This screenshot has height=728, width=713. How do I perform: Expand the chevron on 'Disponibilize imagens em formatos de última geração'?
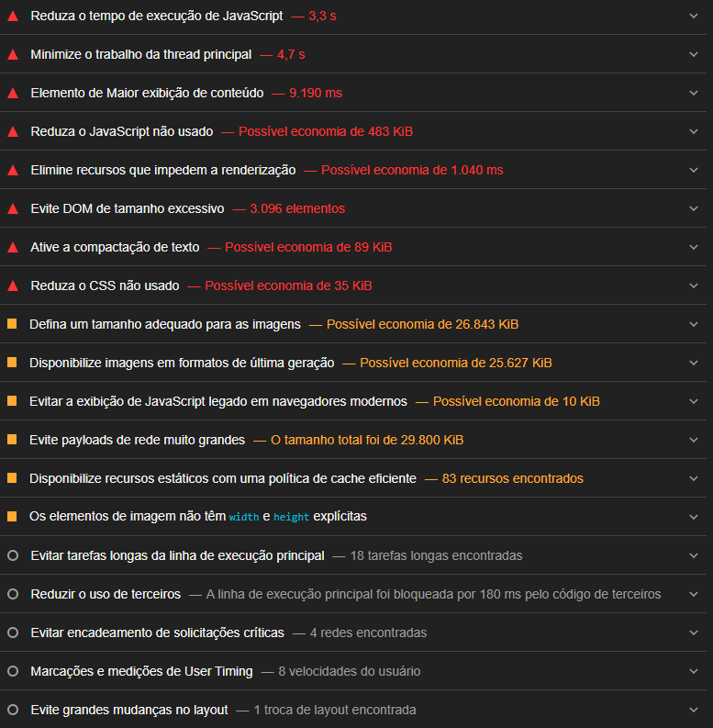click(694, 363)
